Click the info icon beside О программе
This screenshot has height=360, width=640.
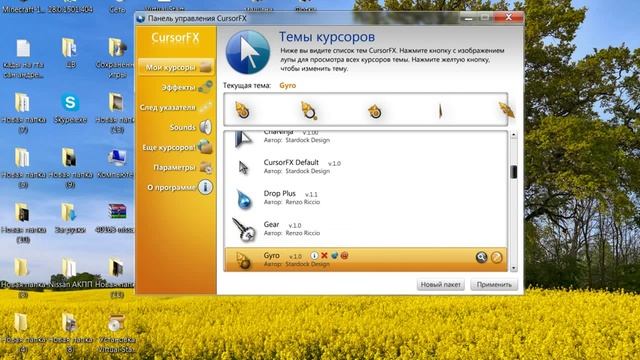point(205,187)
